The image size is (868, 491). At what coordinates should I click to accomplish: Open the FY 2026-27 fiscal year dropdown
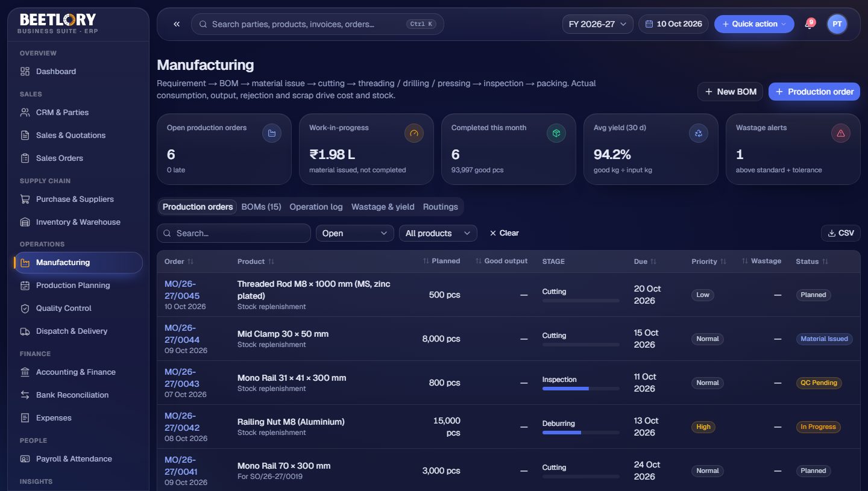597,24
